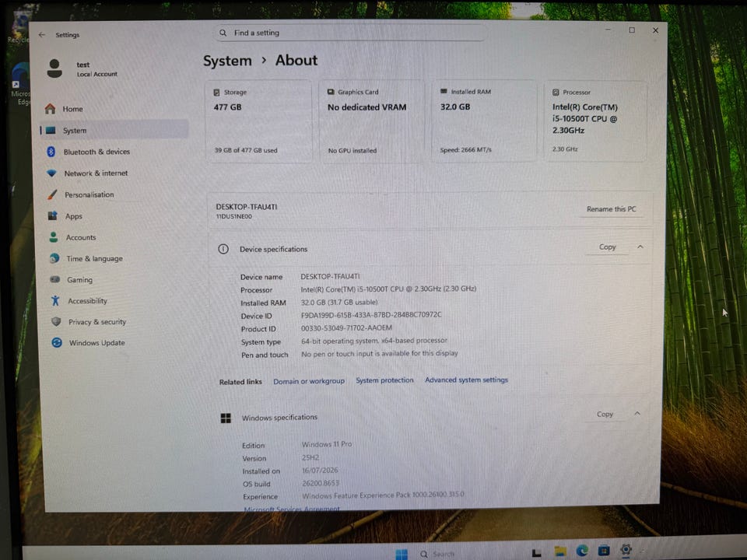This screenshot has height=560, width=747.
Task: Click the Rename this PC button
Action: coord(612,209)
